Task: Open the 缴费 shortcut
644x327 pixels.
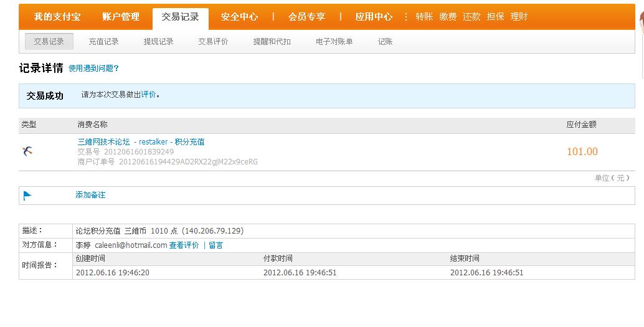Action: (448, 17)
